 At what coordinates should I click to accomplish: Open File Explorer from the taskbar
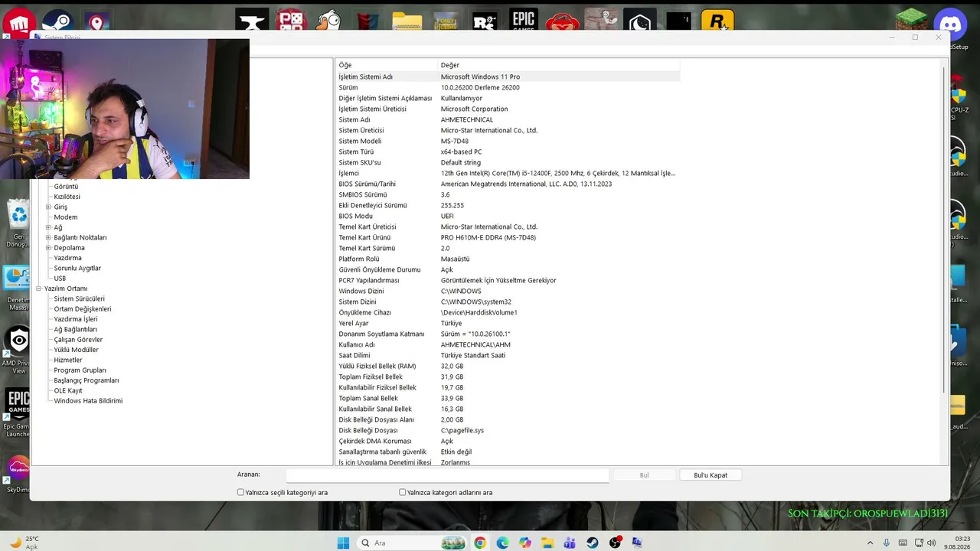(x=547, y=543)
